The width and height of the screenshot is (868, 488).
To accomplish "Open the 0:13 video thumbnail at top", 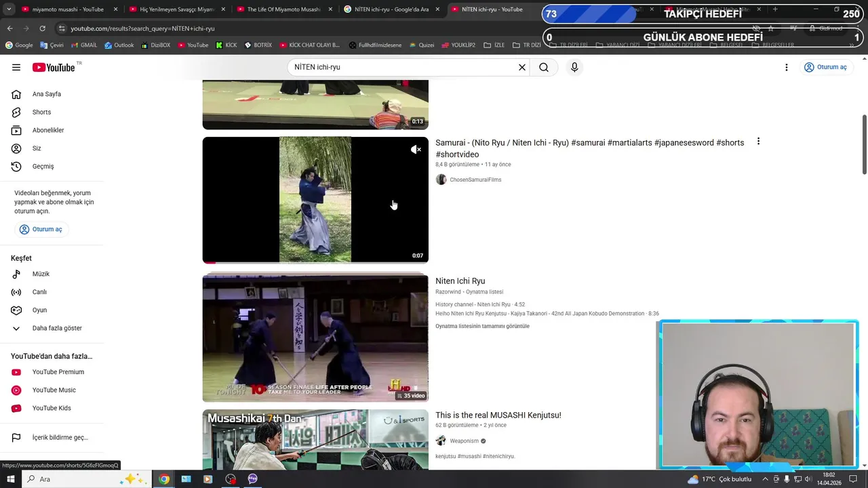I will pos(315,104).
